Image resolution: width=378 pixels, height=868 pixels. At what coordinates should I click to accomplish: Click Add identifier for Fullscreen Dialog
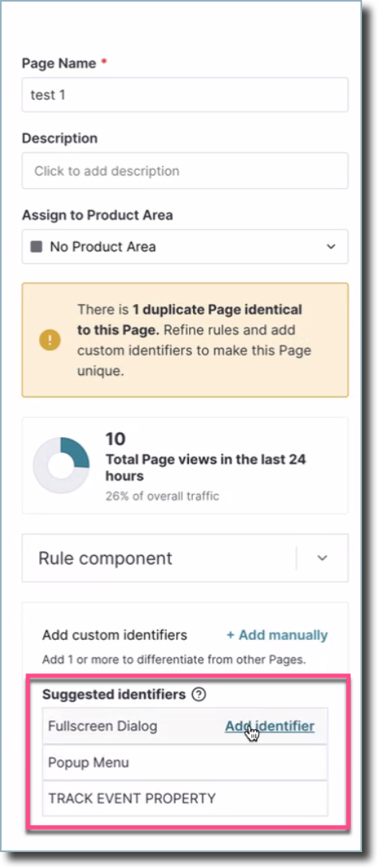tap(270, 726)
